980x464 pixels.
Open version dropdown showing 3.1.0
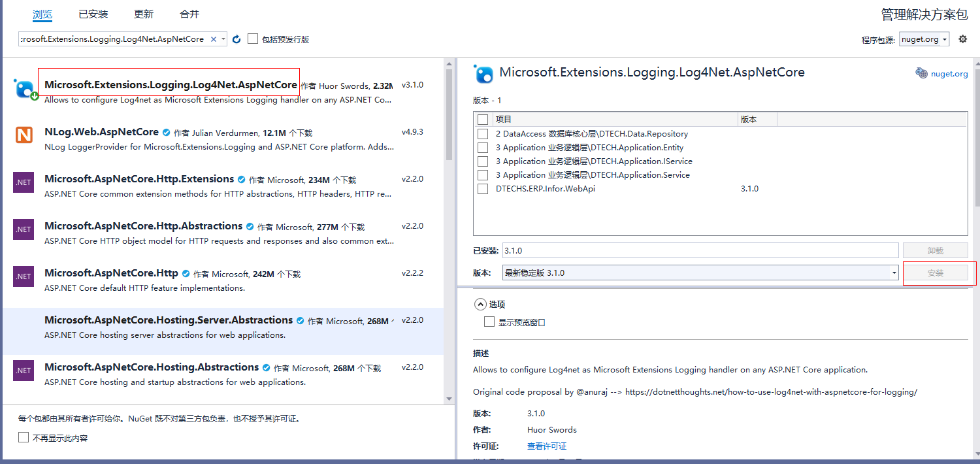point(700,273)
